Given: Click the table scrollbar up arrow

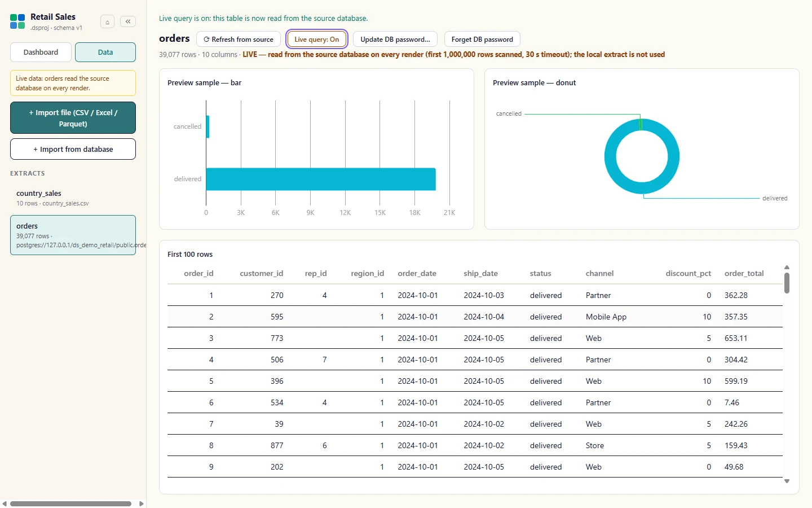Looking at the screenshot, I should pos(787,268).
